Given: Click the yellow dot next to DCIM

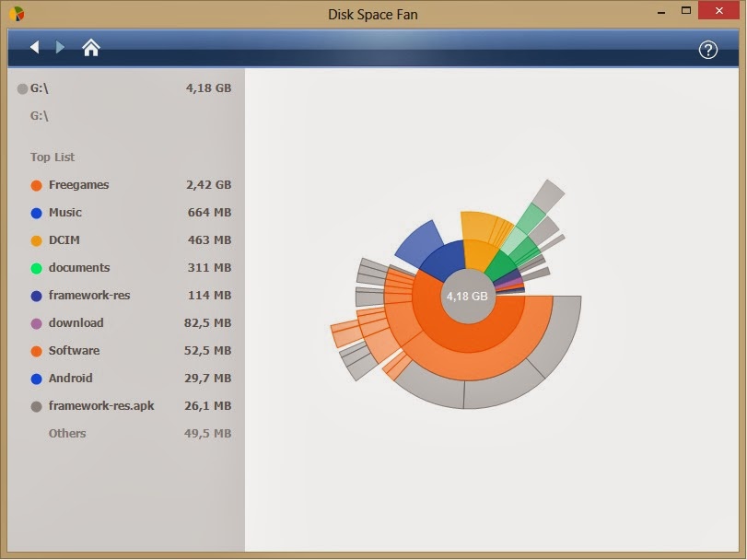Looking at the screenshot, I should click(34, 240).
